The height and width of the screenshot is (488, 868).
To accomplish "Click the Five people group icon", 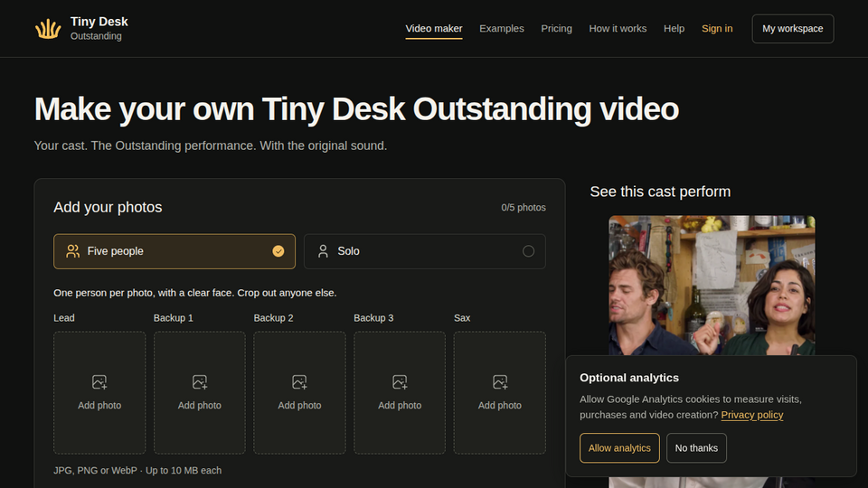I will 72,251.
